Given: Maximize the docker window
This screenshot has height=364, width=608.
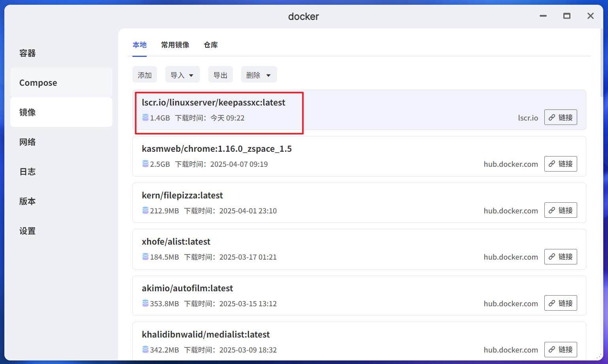Looking at the screenshot, I should (567, 16).
